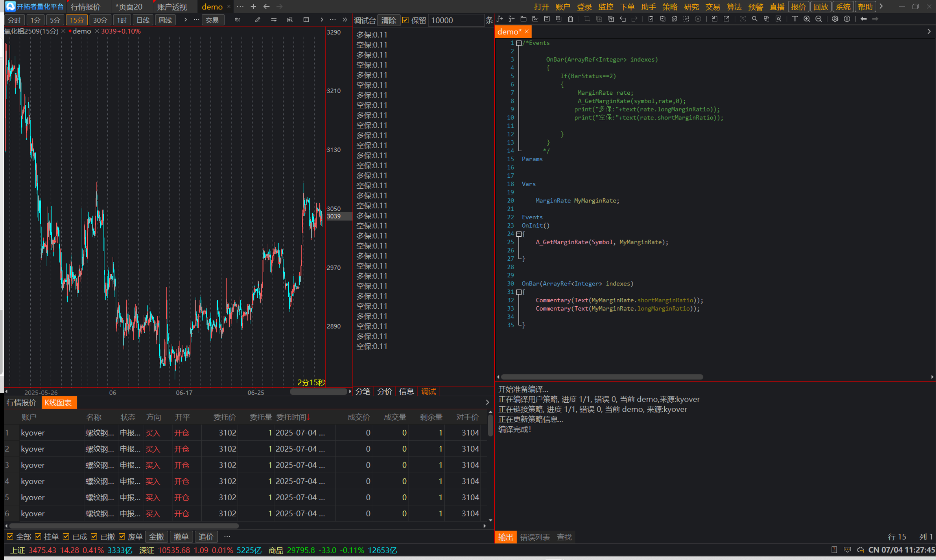The height and width of the screenshot is (560, 936).
Task: Click the save-all icon in editor toolbar
Action: [x=559, y=19]
